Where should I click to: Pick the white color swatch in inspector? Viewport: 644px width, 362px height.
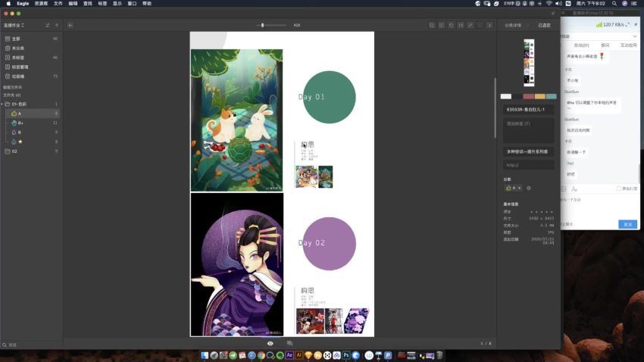click(506, 96)
